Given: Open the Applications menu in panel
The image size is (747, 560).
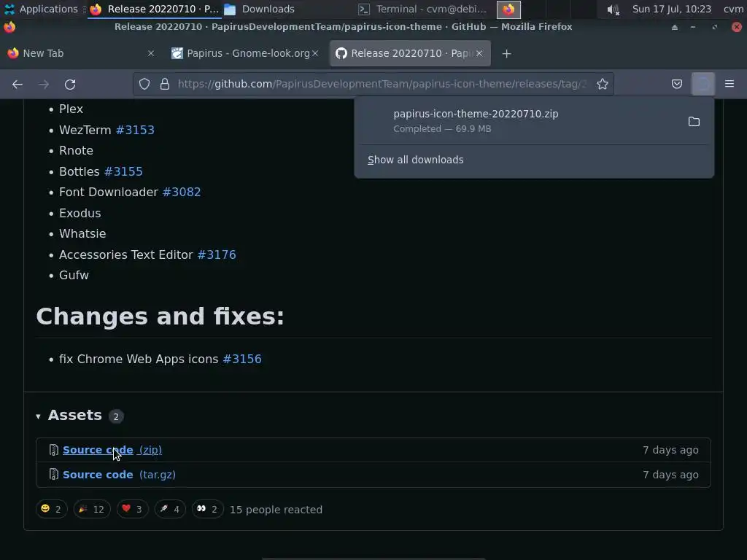Looking at the screenshot, I should pos(41,9).
